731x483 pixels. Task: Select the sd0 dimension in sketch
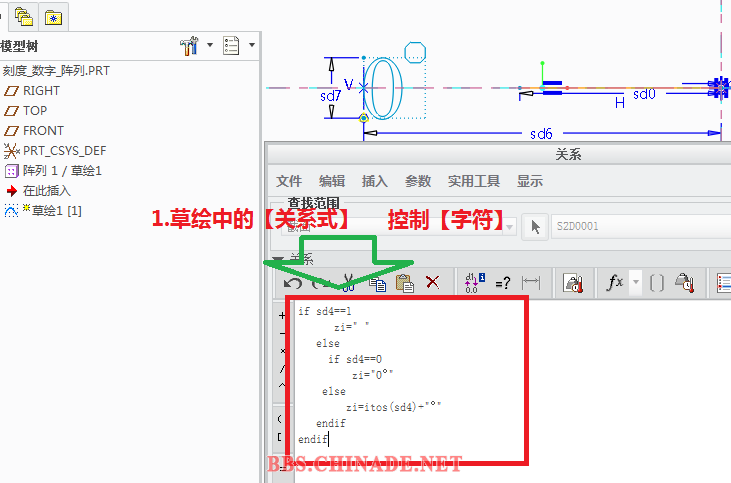[x=644, y=95]
